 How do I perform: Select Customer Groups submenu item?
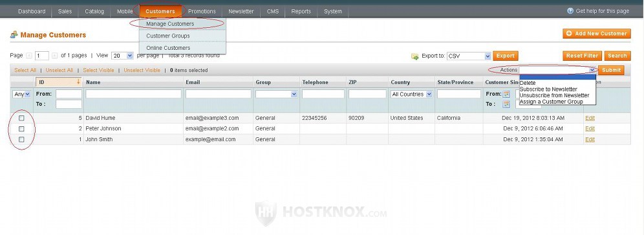[x=182, y=36]
